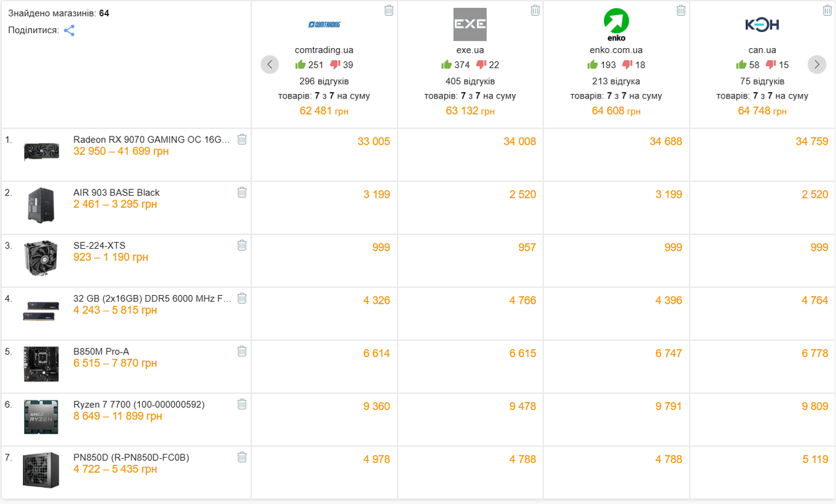Remove enko.com.ua column using trash icon

coord(681,10)
